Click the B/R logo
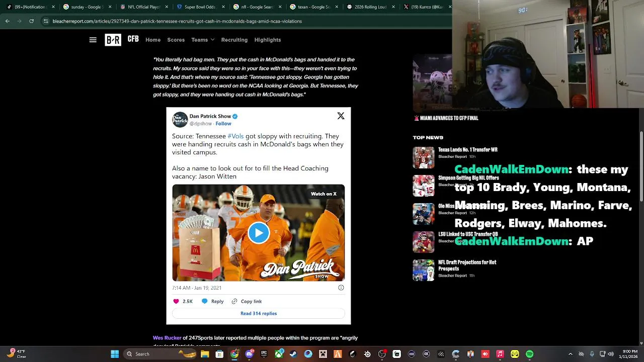Image resolution: width=644 pixels, height=362 pixels. click(x=113, y=40)
